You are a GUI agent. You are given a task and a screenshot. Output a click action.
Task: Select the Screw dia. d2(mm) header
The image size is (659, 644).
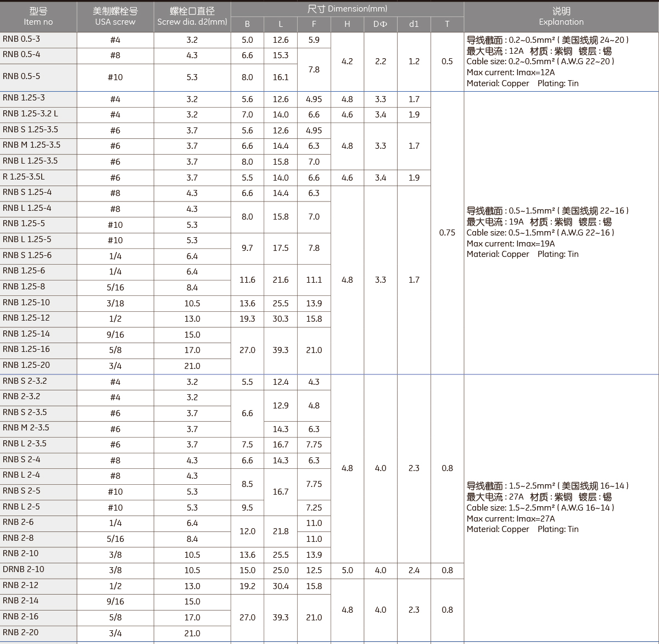click(x=192, y=16)
